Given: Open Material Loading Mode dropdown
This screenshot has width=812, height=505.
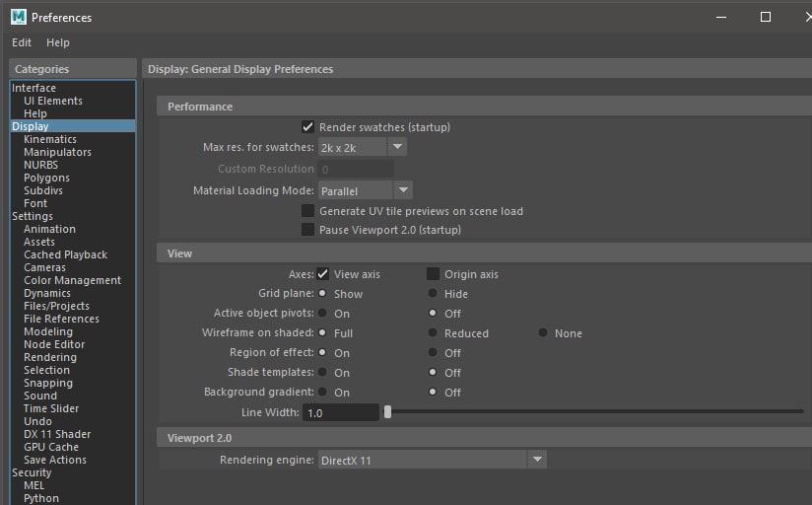Looking at the screenshot, I should tap(365, 190).
